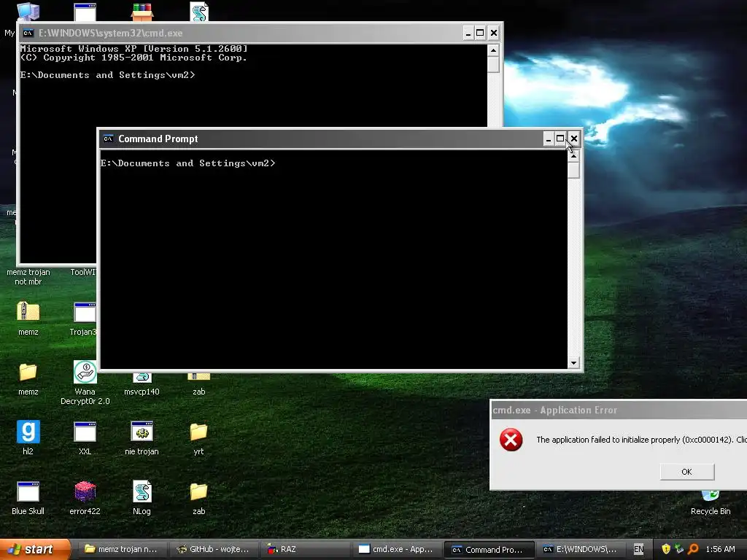Select the Wana Decrypt0r 2.0 icon
This screenshot has height=560, width=747.
coord(85,372)
